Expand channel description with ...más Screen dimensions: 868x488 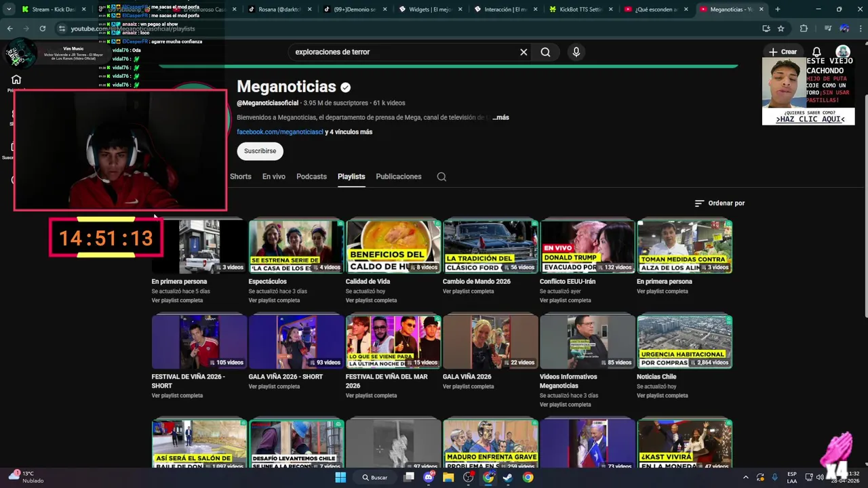tap(500, 117)
